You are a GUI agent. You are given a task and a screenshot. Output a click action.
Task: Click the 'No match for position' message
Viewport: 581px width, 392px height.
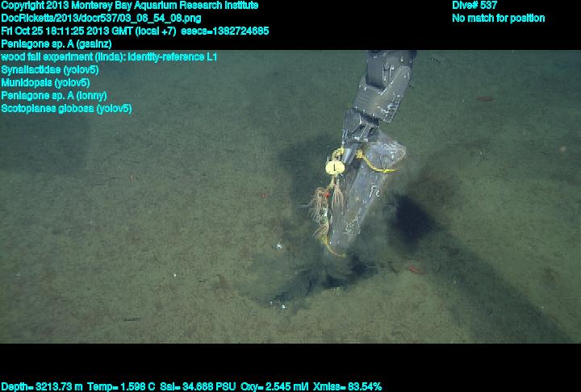(499, 19)
